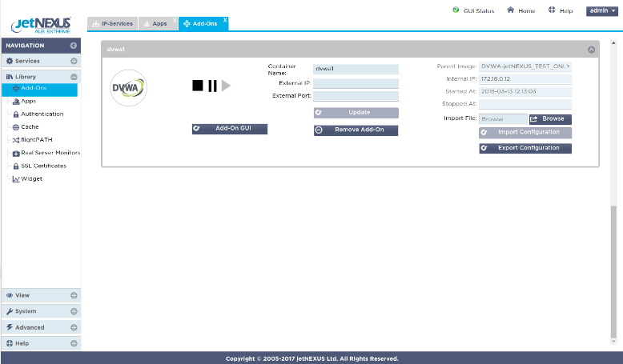Click the Remove Add-On button

point(356,130)
